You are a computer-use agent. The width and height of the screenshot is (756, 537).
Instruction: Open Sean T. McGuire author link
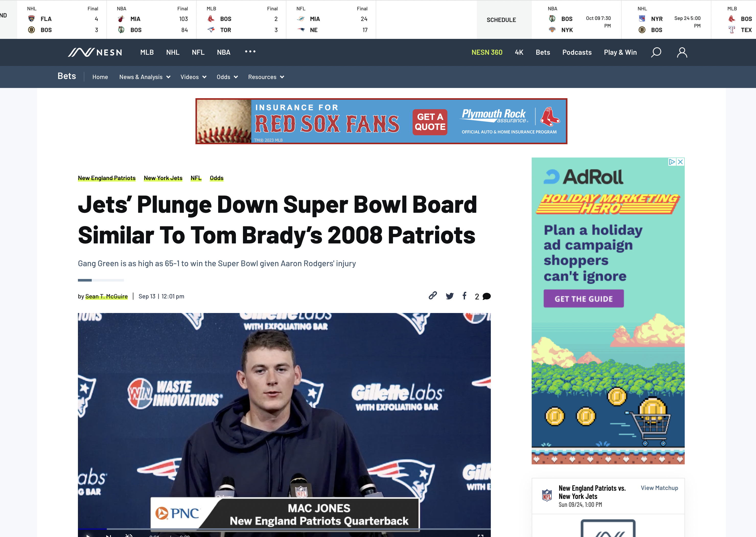tap(106, 296)
